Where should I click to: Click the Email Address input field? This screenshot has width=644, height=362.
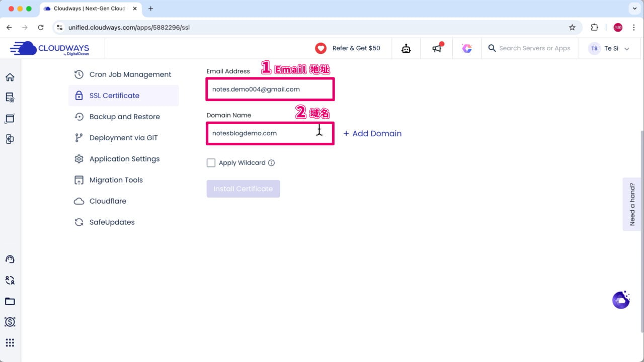tap(270, 89)
